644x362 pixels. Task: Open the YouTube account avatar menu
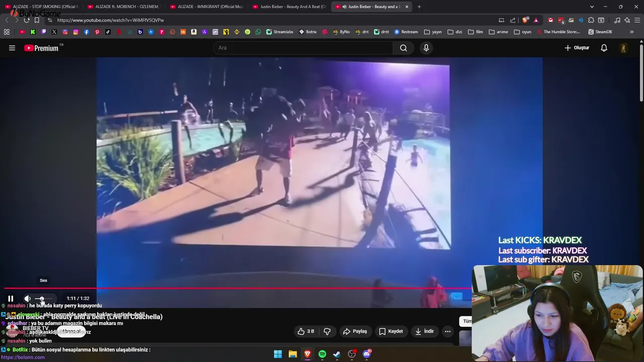(623, 48)
